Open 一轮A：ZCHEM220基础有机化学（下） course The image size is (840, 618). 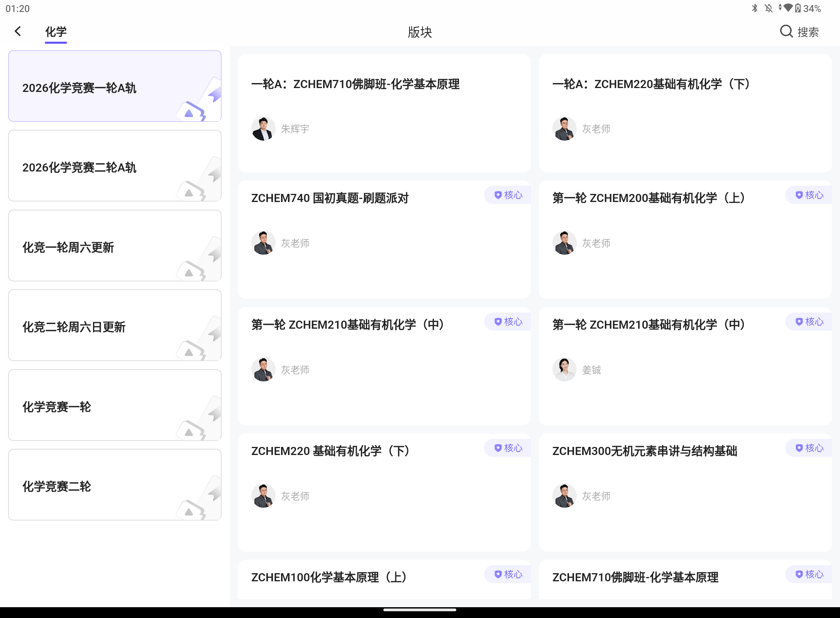[685, 113]
